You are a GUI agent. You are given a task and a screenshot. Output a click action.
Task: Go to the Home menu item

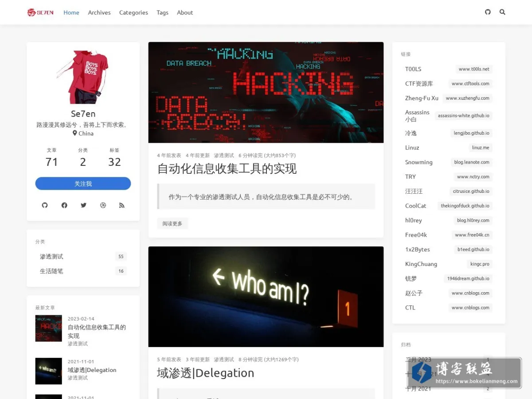71,12
